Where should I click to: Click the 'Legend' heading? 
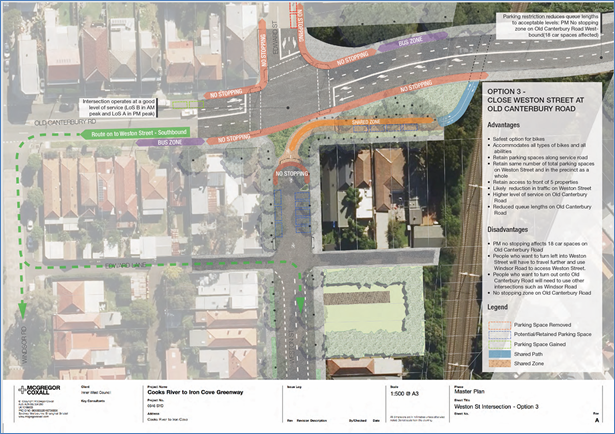(497, 307)
